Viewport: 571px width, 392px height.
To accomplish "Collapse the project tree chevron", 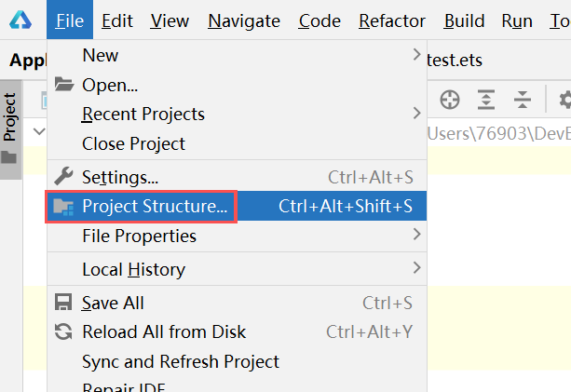I will [x=39, y=131].
